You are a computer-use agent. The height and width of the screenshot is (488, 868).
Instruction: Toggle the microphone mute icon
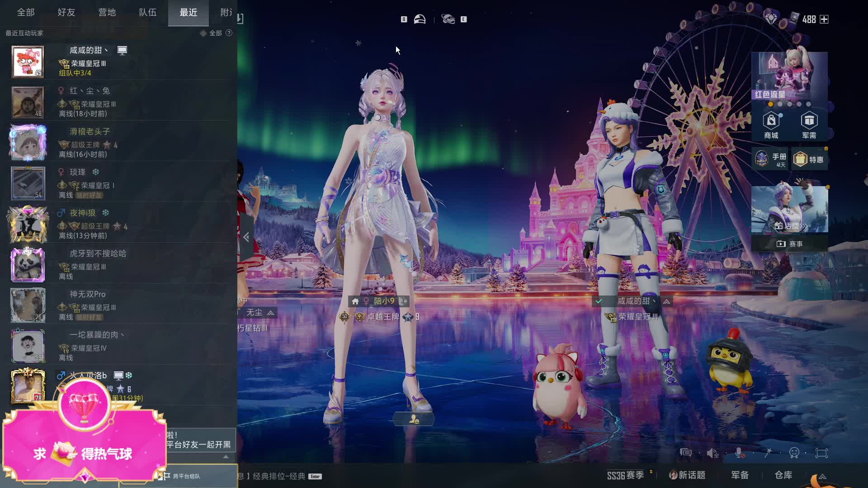coord(740,453)
